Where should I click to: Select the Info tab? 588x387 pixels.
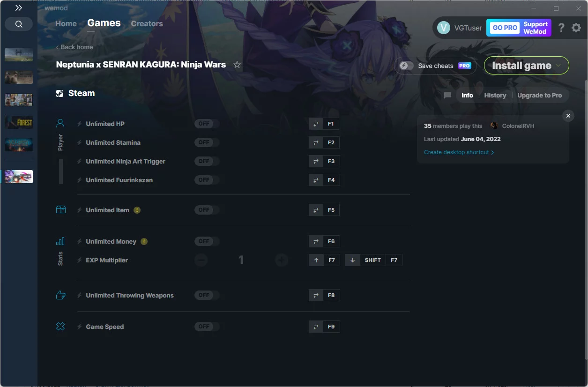point(467,95)
